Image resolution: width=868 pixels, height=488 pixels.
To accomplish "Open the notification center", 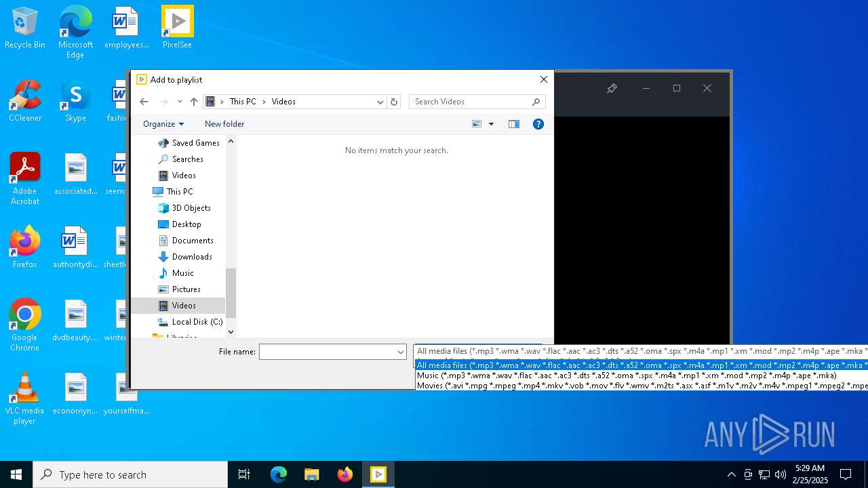I will (x=846, y=474).
